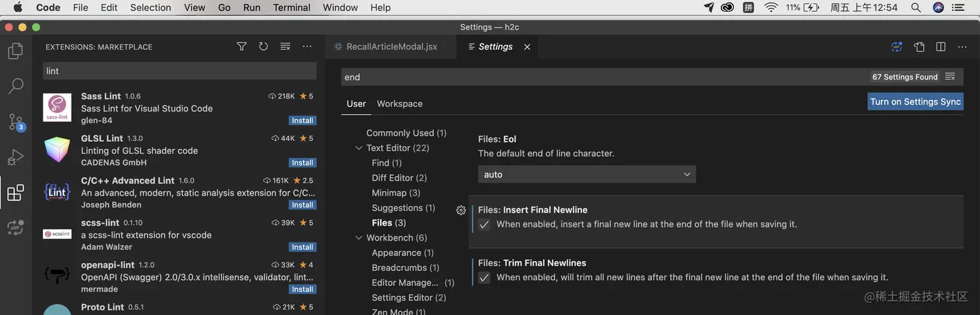Open the Run and Debug view
This screenshot has height=315, width=980.
(16, 157)
